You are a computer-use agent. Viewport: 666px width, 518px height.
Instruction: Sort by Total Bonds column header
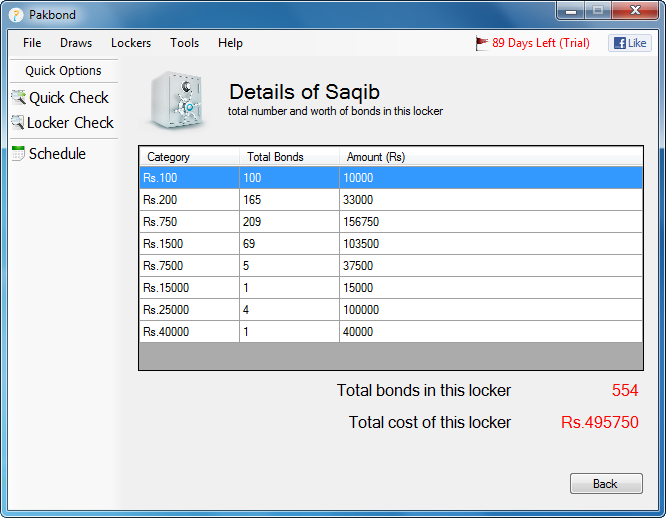point(289,157)
